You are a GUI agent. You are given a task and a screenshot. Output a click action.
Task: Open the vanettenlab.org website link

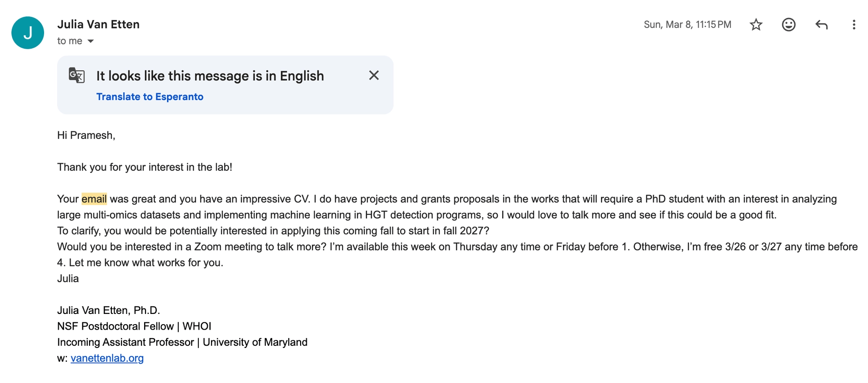pyautogui.click(x=107, y=358)
